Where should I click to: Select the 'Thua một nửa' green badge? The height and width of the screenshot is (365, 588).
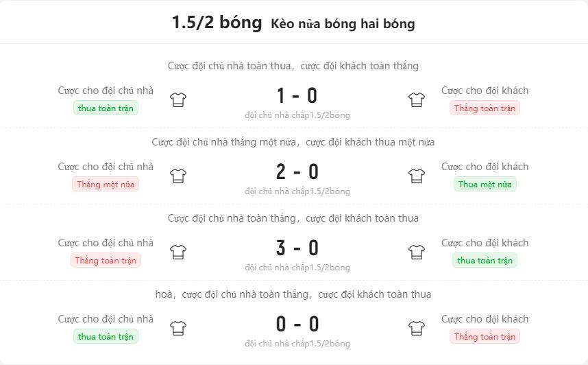pyautogui.click(x=485, y=185)
